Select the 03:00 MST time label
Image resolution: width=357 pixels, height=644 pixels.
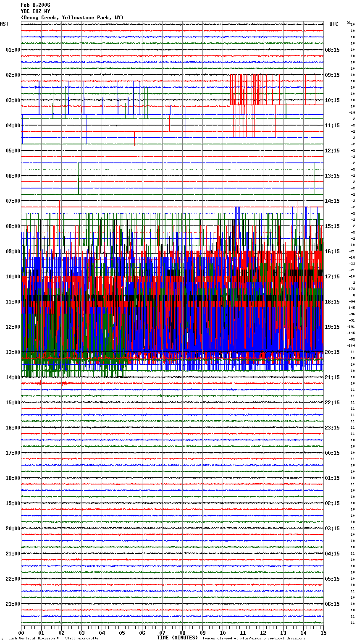tap(13, 100)
